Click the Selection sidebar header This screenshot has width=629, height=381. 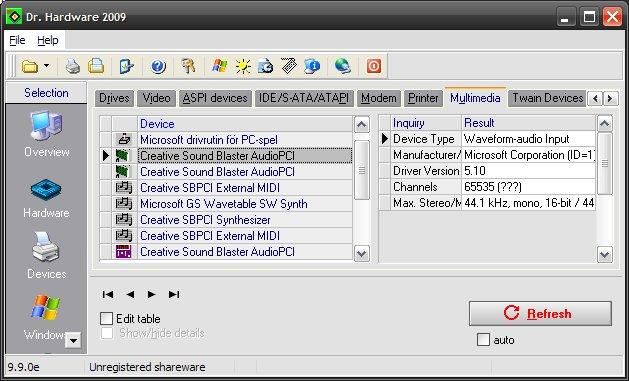coord(46,93)
